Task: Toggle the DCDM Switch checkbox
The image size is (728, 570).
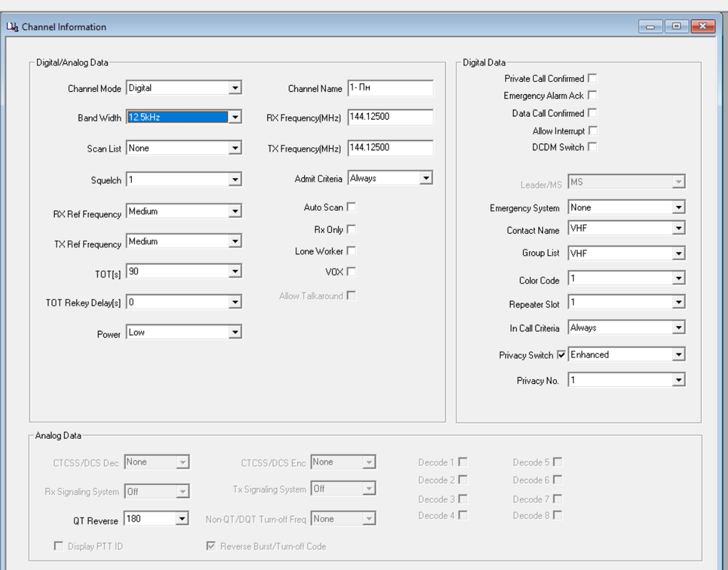Action: point(593,147)
